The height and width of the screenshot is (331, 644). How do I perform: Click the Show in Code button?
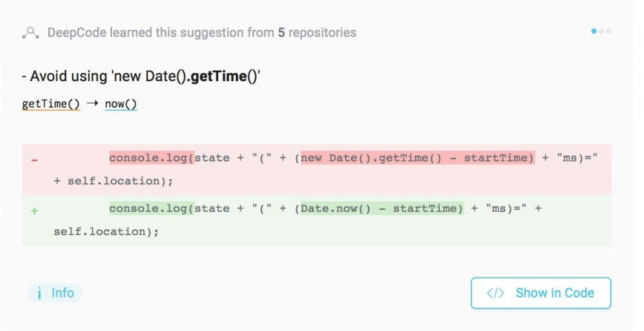541,293
